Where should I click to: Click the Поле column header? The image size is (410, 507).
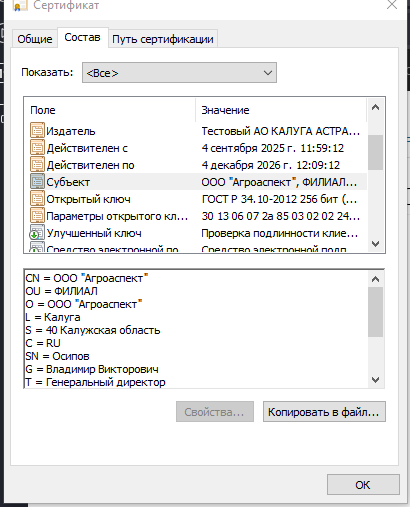point(110,110)
